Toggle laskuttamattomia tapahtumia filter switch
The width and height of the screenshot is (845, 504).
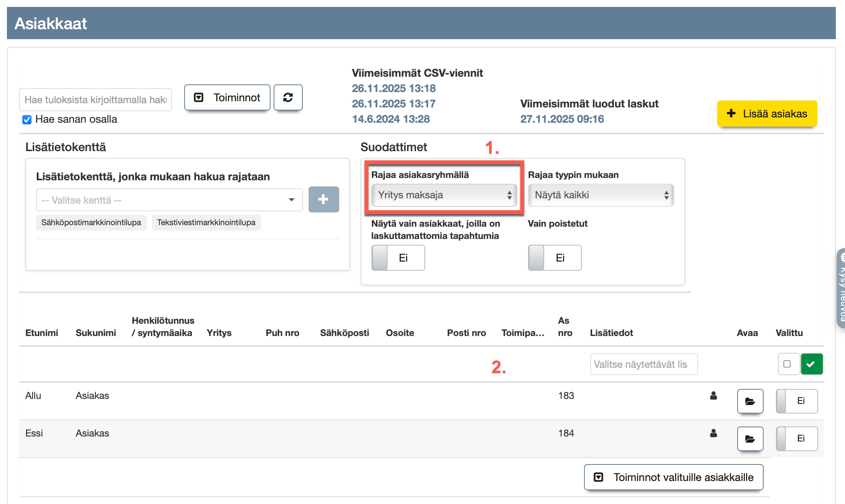[398, 258]
